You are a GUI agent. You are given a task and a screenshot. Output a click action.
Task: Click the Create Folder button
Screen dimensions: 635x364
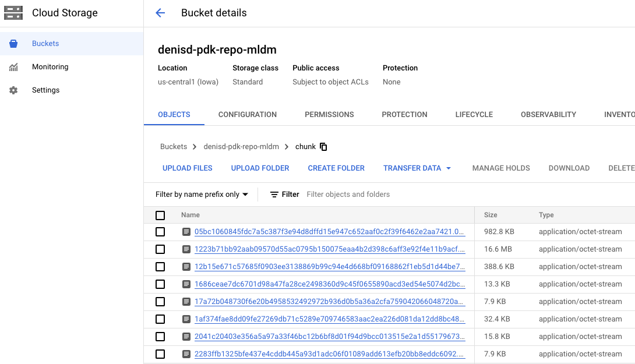[336, 168]
